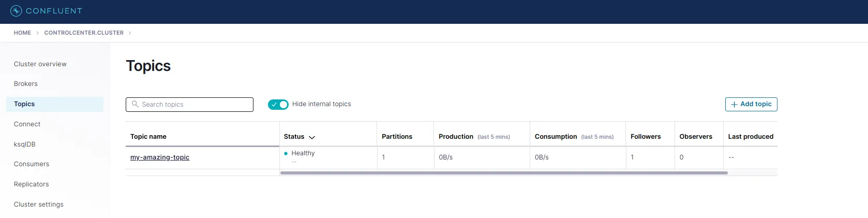
Task: Navigate to Consumers
Action: tap(32, 164)
